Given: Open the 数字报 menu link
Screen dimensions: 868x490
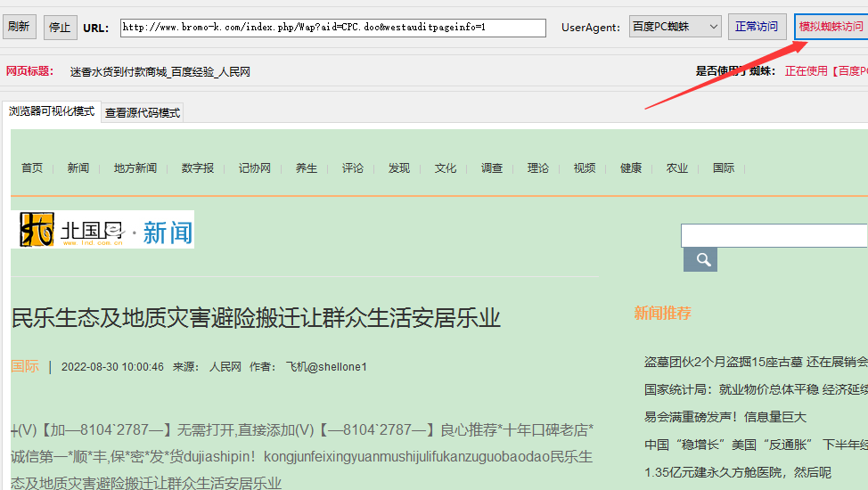Looking at the screenshot, I should 198,168.
